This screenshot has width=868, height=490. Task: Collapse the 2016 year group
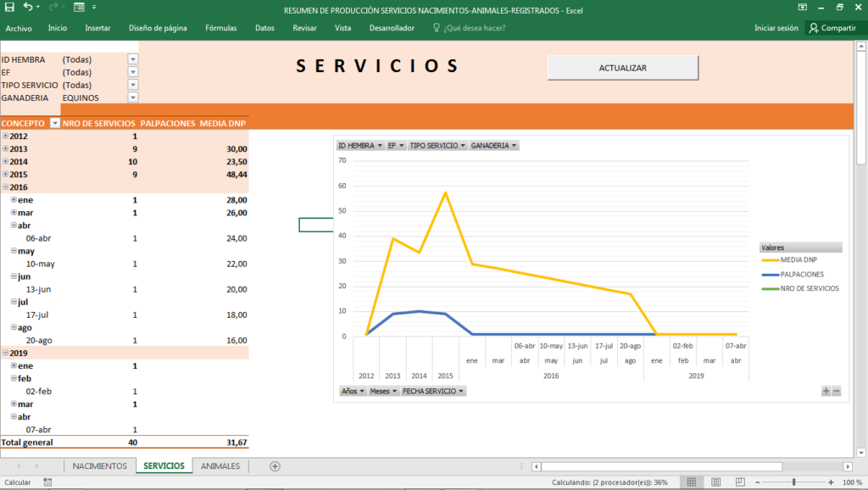pos(5,187)
